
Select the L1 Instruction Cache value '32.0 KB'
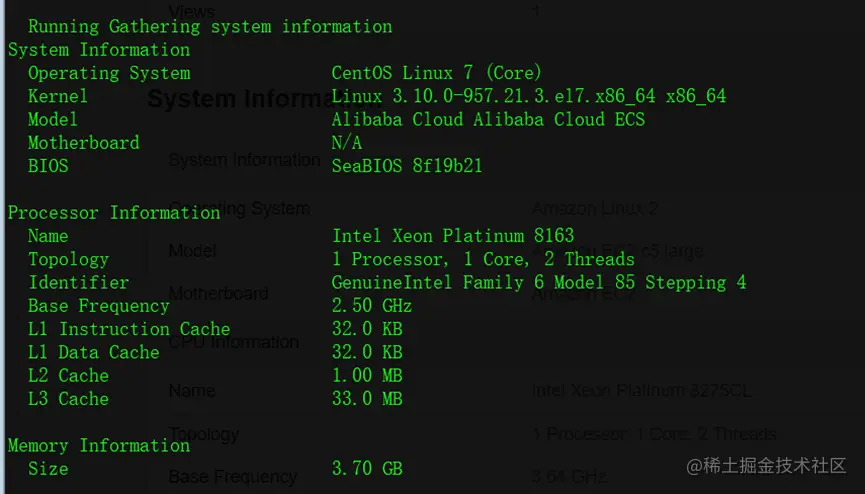click(367, 329)
